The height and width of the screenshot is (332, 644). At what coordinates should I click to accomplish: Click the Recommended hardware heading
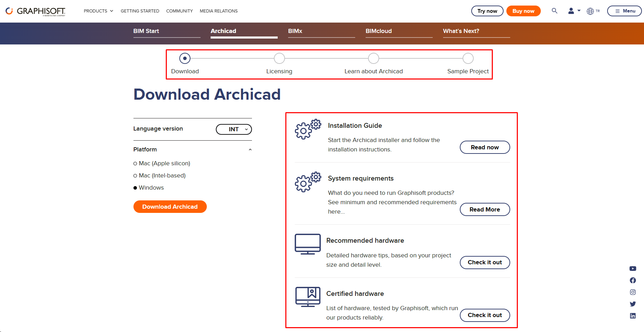pos(365,241)
